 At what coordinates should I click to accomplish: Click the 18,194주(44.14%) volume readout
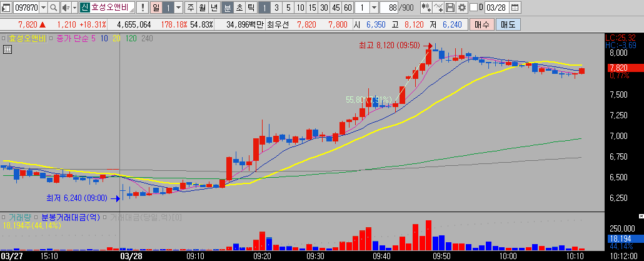point(32,226)
